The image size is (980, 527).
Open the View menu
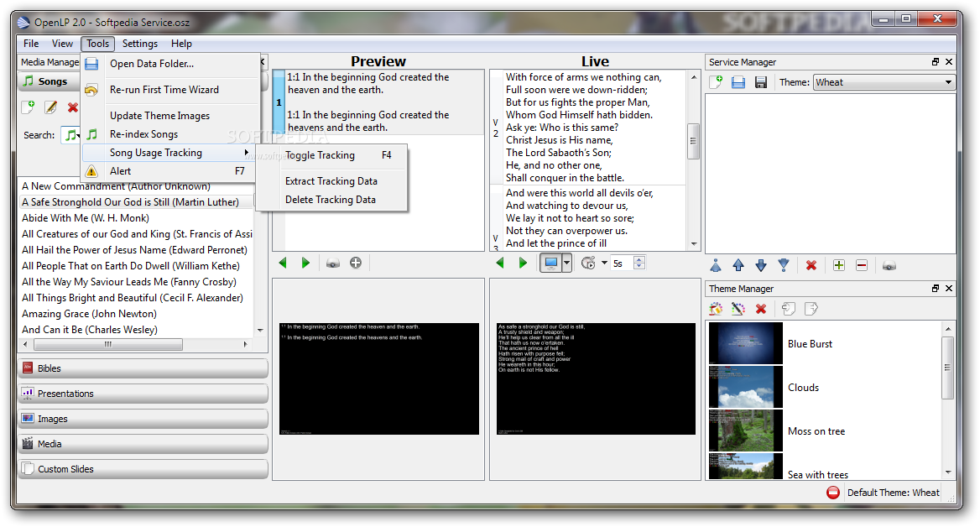pos(62,43)
